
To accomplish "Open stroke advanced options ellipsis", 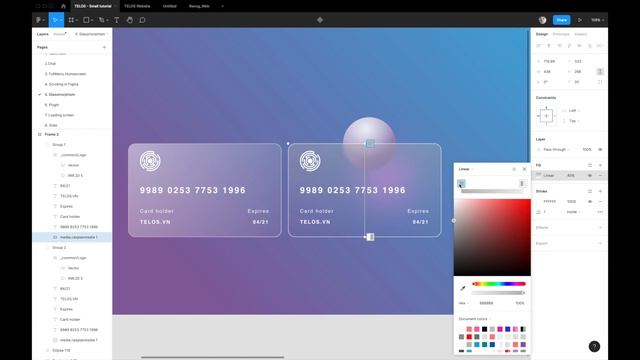I will (x=600, y=212).
